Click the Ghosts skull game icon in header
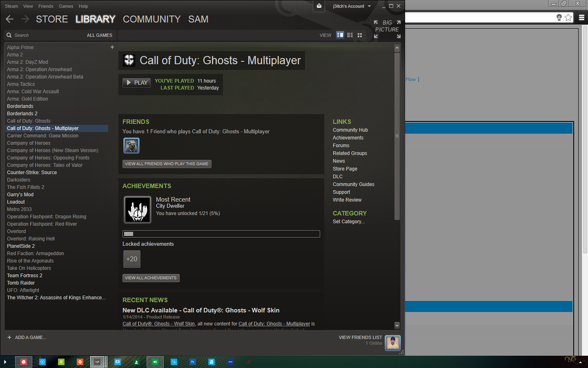This screenshot has width=588, height=368. click(129, 60)
